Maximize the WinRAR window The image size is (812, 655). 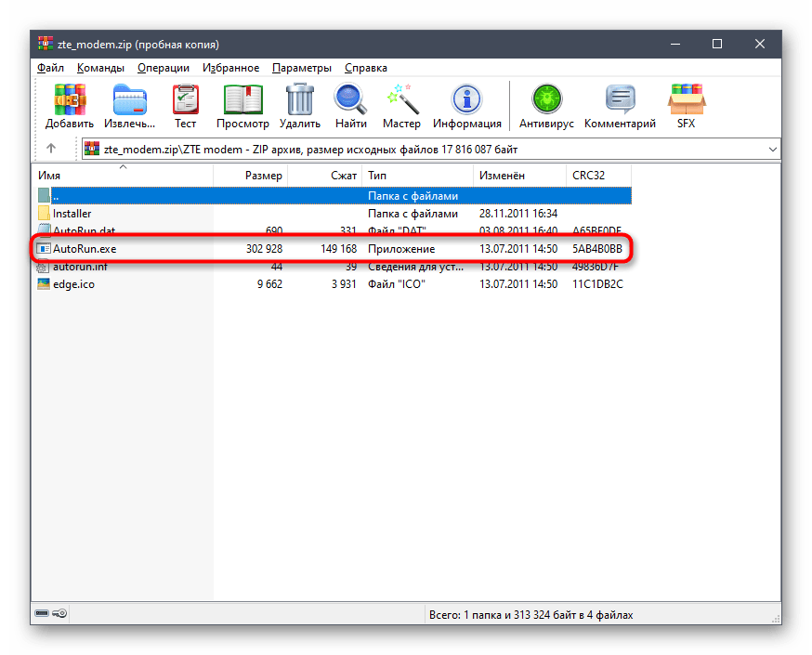(x=717, y=44)
